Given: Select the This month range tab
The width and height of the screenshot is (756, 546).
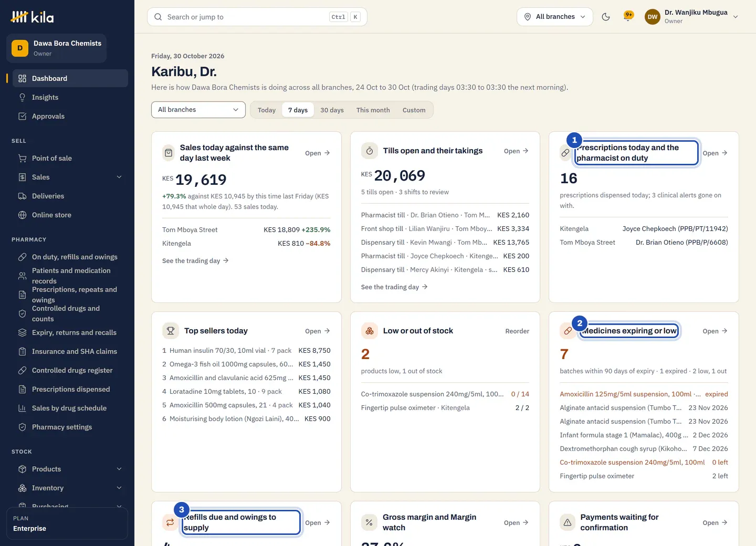Looking at the screenshot, I should [x=373, y=110].
